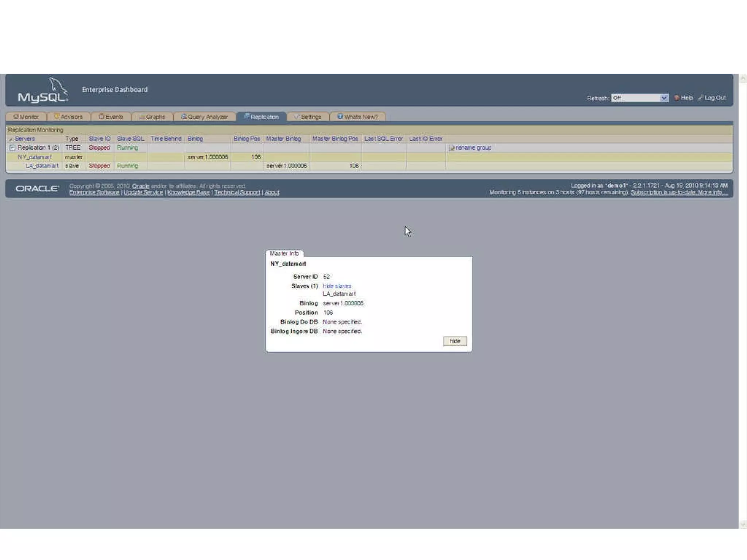The height and width of the screenshot is (560, 747).
Task: Open the Knowledge Base footer link
Action: 188,192
